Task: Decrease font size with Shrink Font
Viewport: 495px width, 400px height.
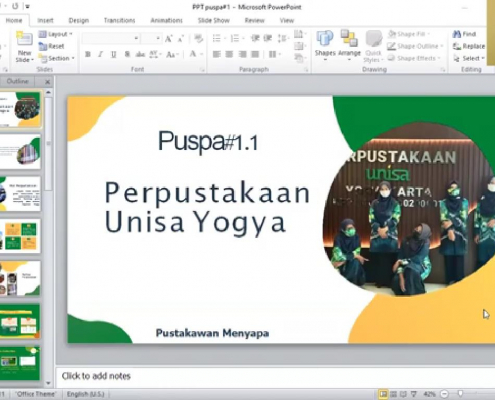Action: point(181,39)
